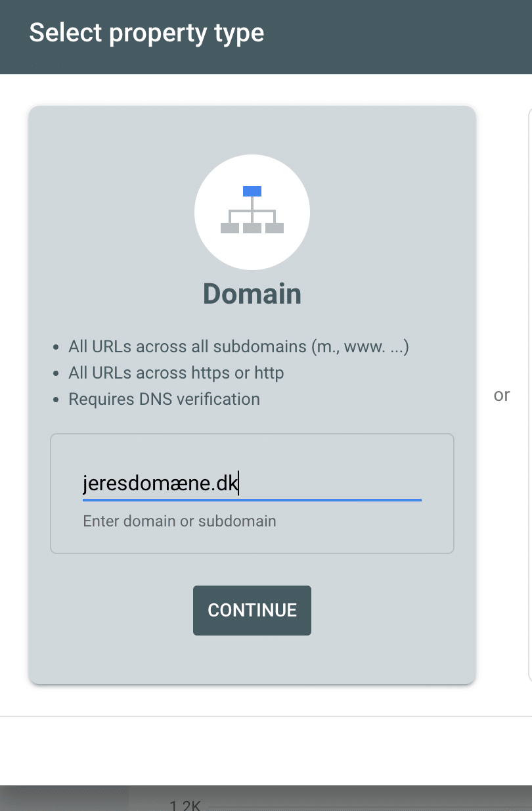532x811 pixels.
Task: Click the middle gray node in the Domain icon
Action: point(252,228)
